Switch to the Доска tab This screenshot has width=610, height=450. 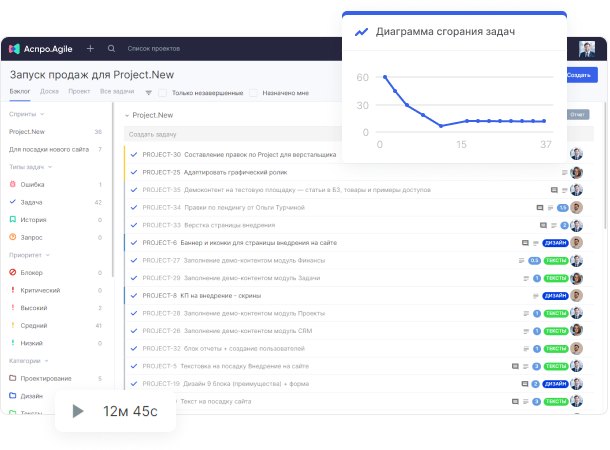(x=49, y=92)
